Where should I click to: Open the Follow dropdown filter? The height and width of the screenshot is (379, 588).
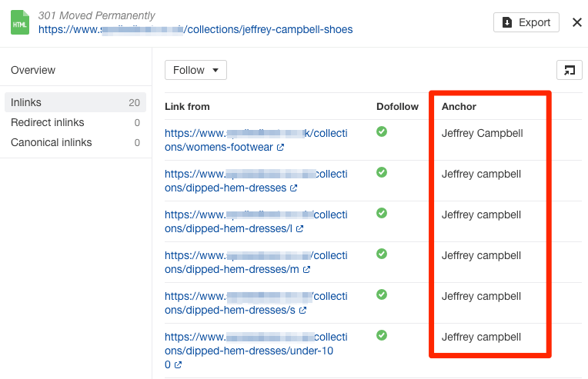(195, 70)
